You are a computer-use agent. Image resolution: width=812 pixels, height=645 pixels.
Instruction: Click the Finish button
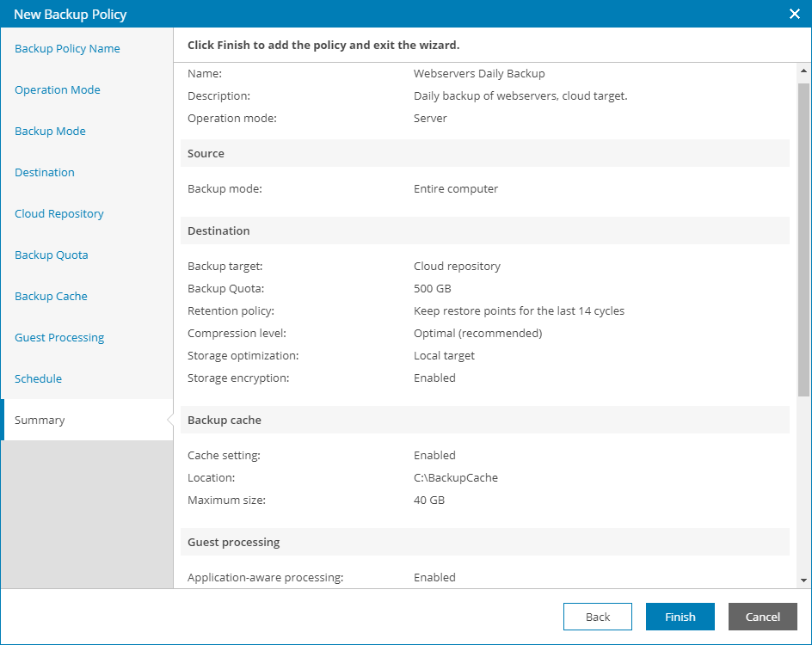680,617
